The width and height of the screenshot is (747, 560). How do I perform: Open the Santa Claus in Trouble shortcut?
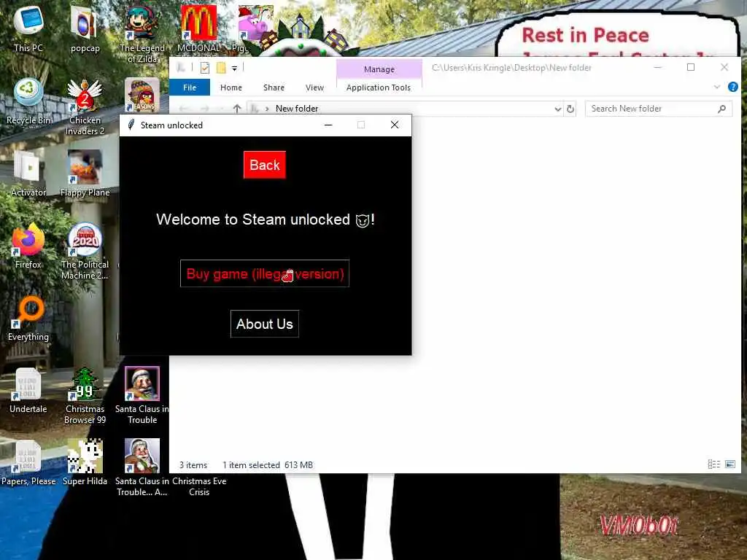(142, 396)
